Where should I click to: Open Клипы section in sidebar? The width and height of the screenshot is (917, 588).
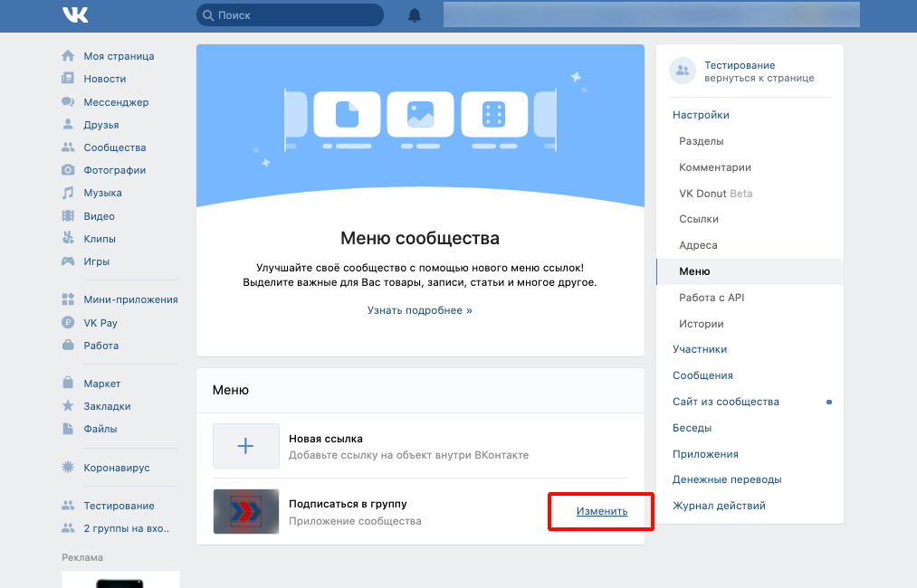click(100, 239)
